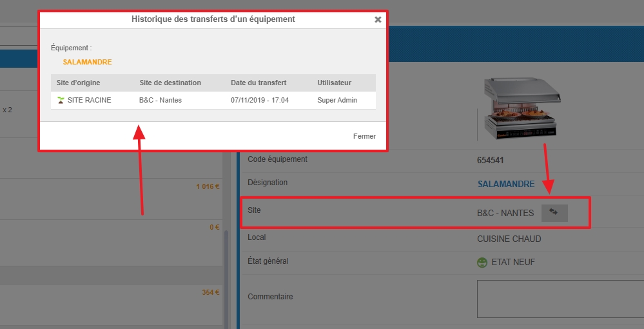Click the green sprout icon beside SITE RACINE

click(61, 100)
